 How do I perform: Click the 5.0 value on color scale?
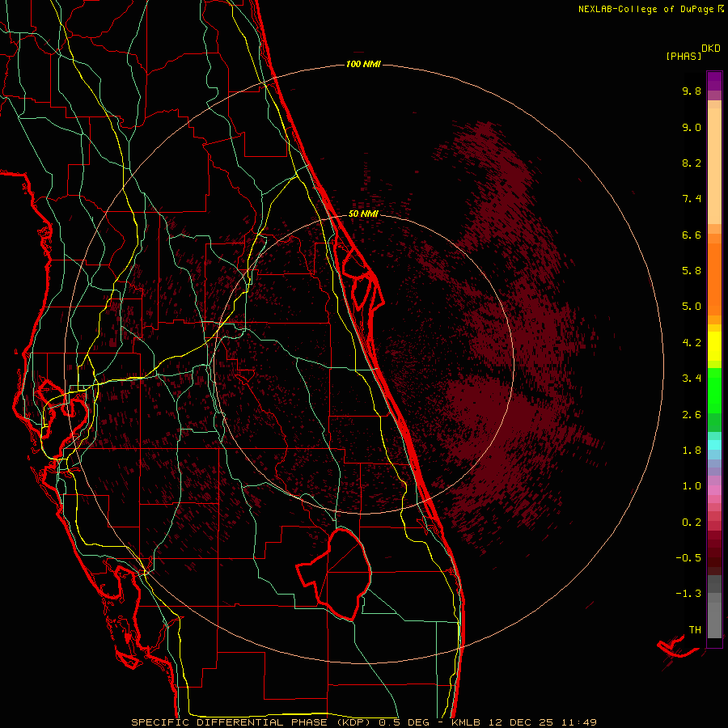692,307
